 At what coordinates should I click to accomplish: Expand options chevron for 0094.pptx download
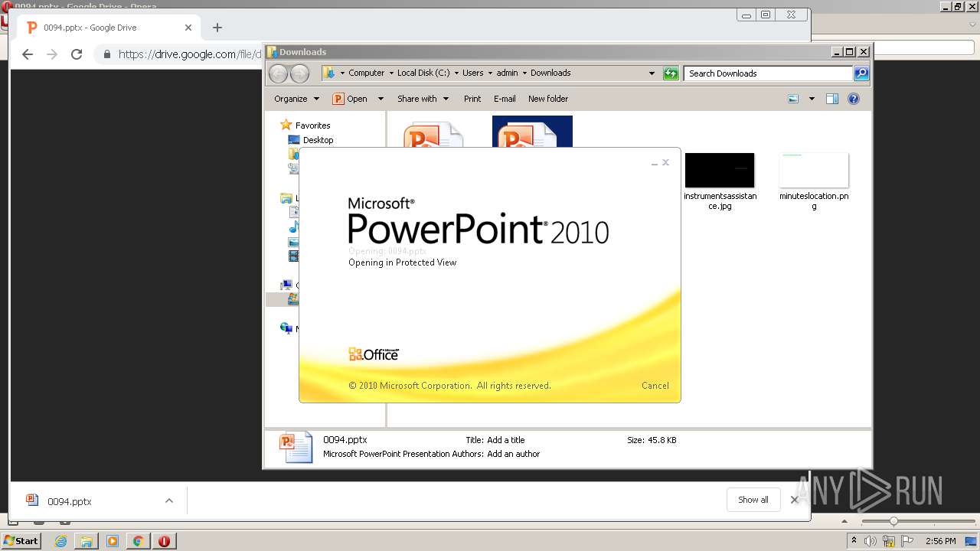click(x=169, y=501)
